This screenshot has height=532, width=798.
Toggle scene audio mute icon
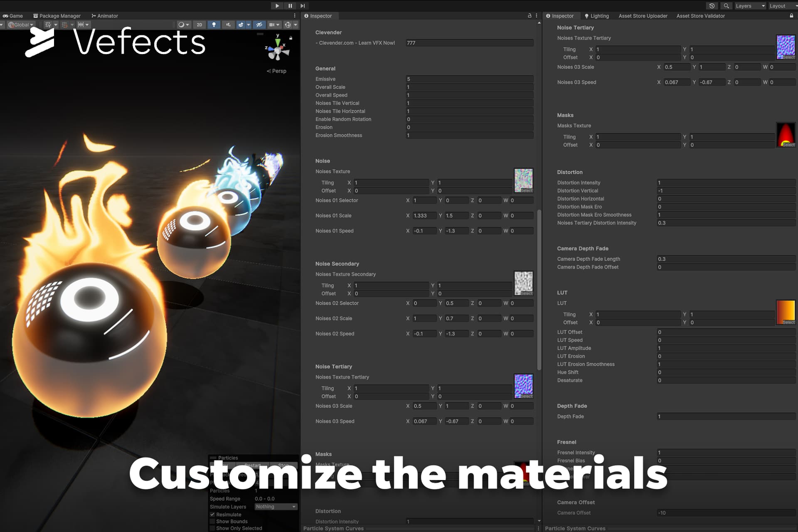(228, 25)
